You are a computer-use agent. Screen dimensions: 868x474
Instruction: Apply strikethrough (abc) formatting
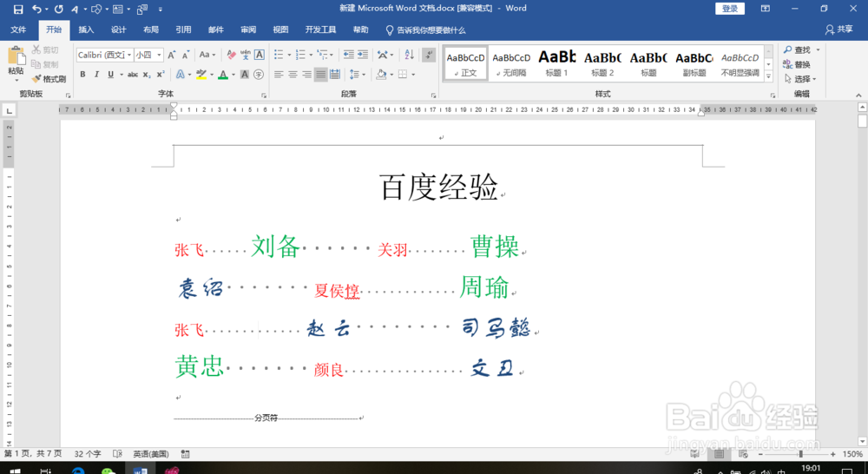pos(133,74)
